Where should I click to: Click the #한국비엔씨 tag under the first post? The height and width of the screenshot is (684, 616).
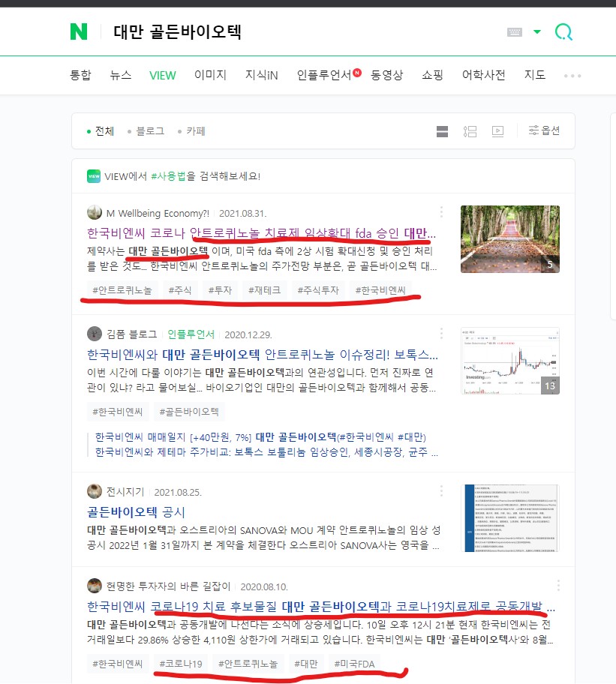380,290
